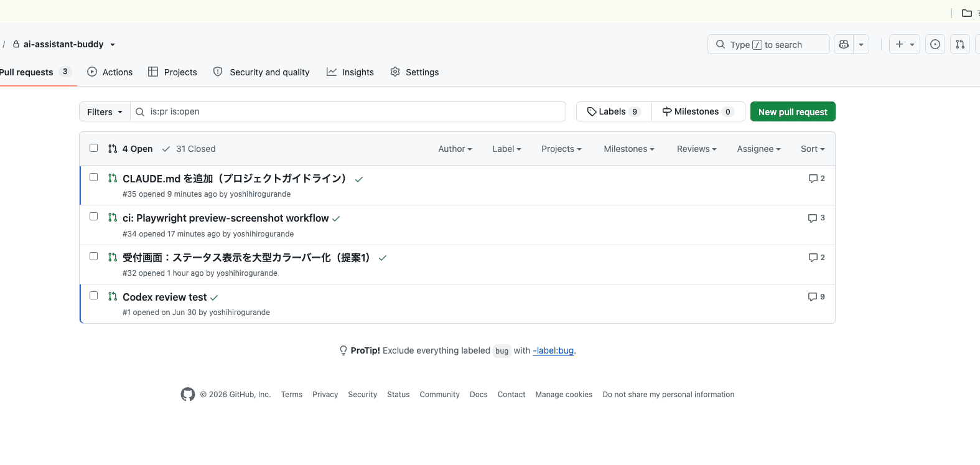The height and width of the screenshot is (465, 980).
Task: Click the is:pr is:open search field
Action: point(348,111)
